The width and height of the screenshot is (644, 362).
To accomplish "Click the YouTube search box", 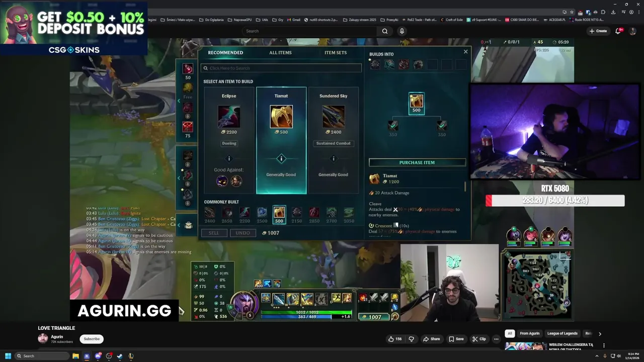I will (309, 31).
